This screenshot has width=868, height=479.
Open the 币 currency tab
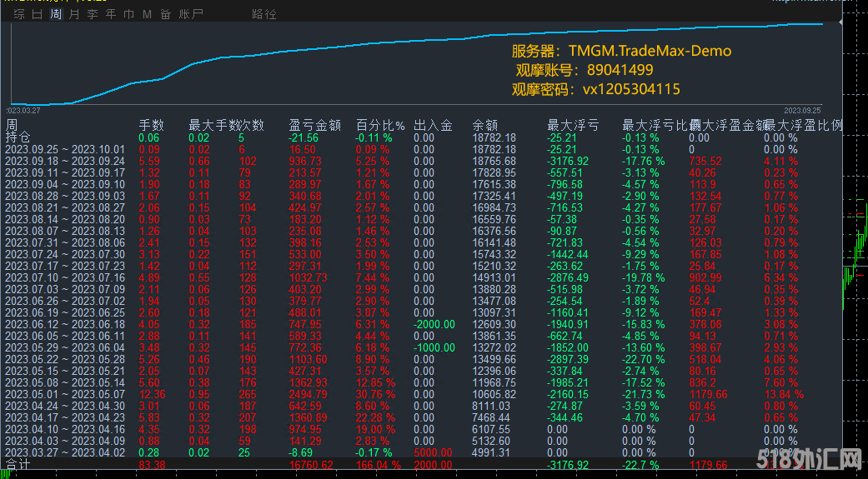(x=129, y=14)
